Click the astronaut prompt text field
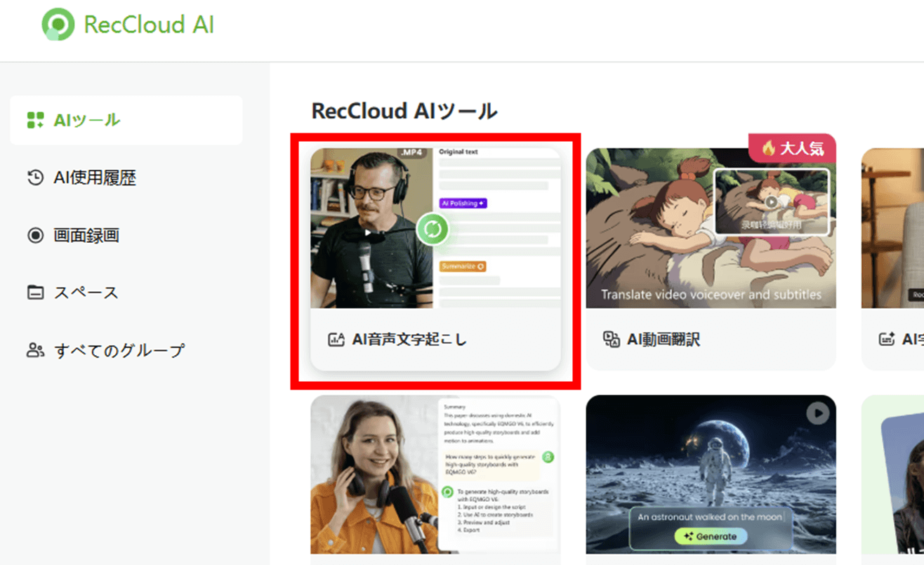Image resolution: width=924 pixels, height=565 pixels. (710, 517)
